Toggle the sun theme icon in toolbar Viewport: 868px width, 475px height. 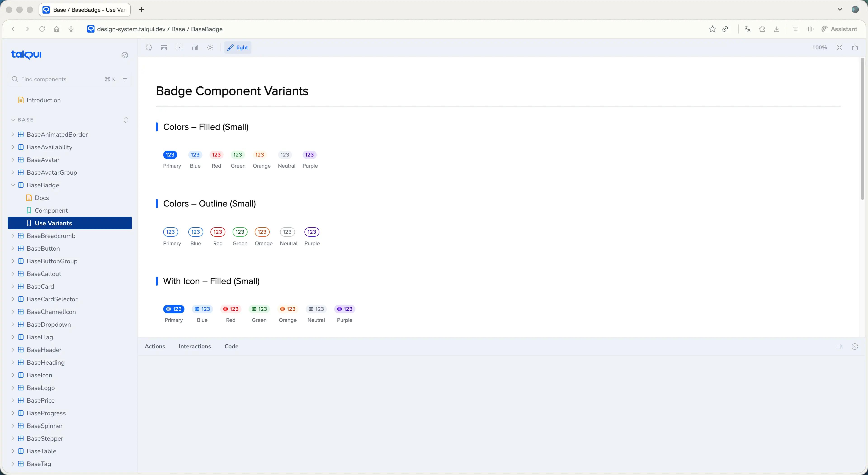[210, 47]
